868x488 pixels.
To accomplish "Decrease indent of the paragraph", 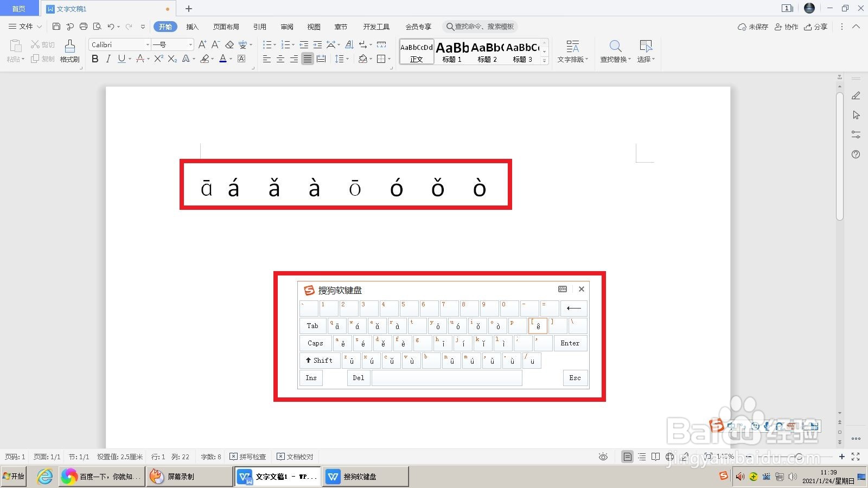I will pyautogui.click(x=304, y=44).
